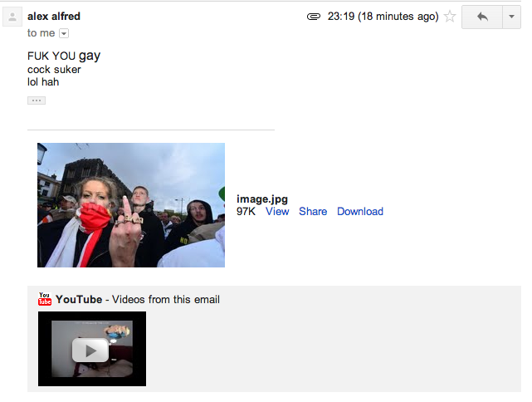Screen dimensions: 532x402
Task: Play the YouTube video from this email
Action: click(92, 349)
